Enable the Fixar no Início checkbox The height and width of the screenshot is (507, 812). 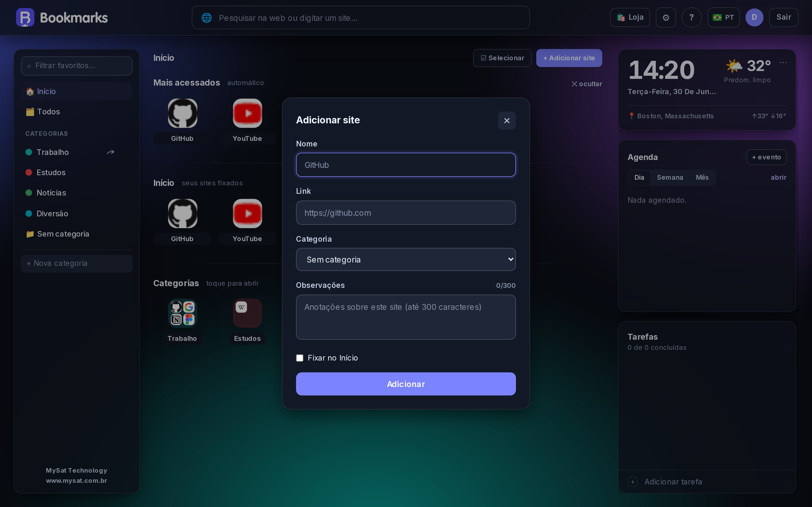pyautogui.click(x=300, y=358)
